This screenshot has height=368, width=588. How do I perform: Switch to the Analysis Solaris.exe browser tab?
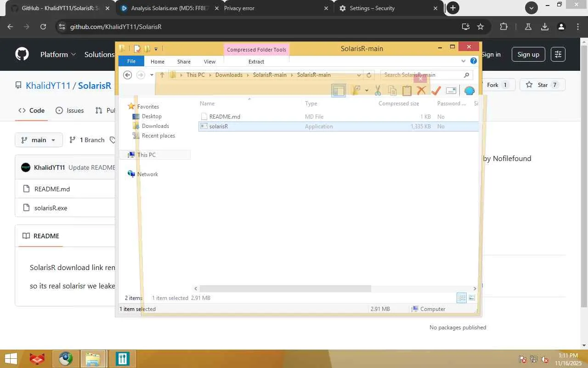pos(170,8)
